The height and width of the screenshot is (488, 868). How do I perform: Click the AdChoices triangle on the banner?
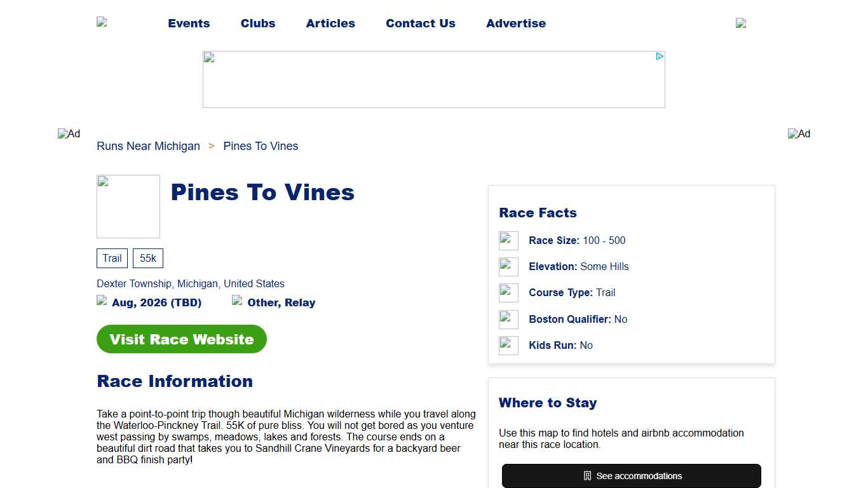click(660, 56)
